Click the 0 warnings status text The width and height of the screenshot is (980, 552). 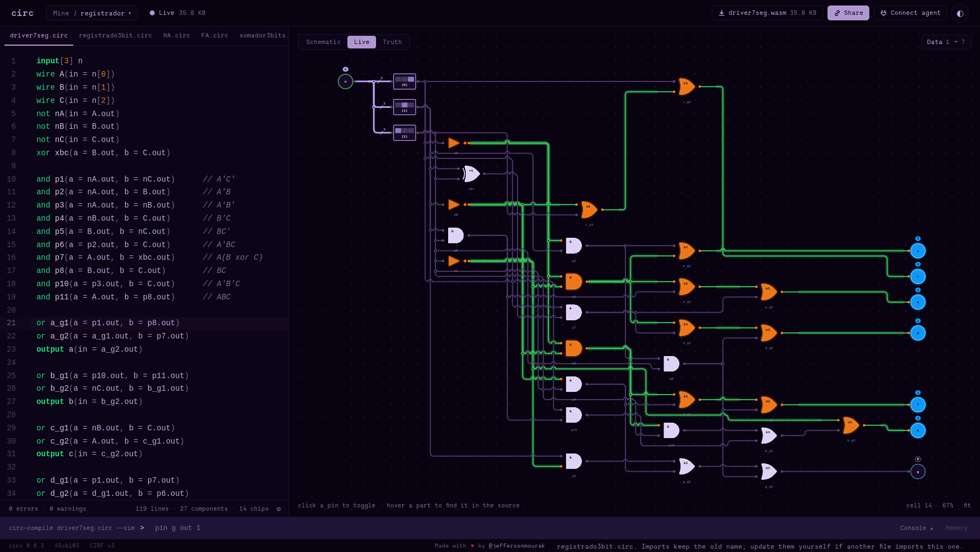pyautogui.click(x=68, y=509)
